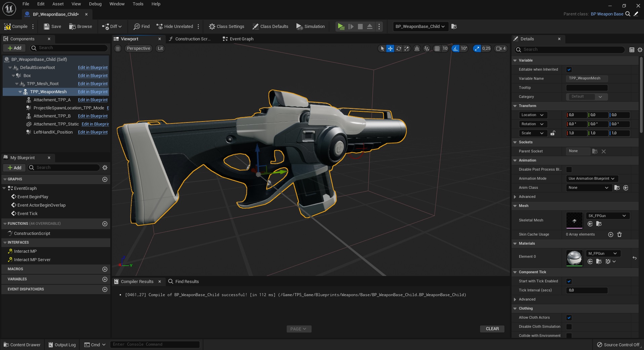Select the translate gizmo tool in viewport
Image resolution: width=644 pixels, height=350 pixels.
coord(390,48)
